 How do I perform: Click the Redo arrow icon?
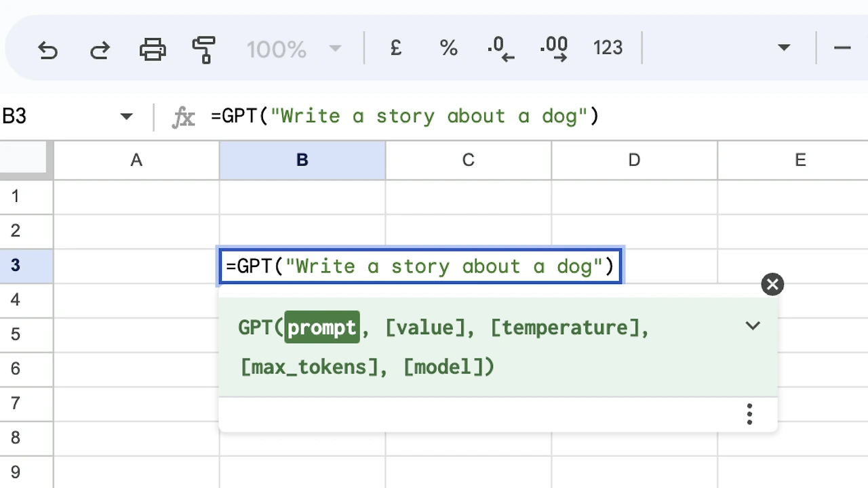(100, 49)
